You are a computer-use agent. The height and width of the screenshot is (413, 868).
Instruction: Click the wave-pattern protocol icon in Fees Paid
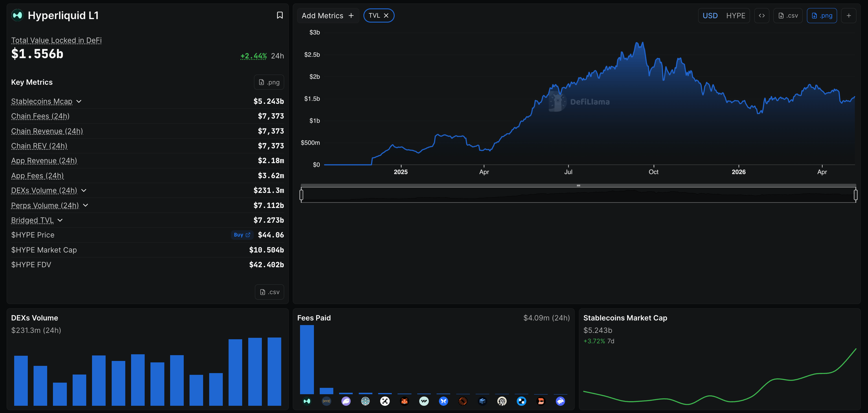(365, 401)
